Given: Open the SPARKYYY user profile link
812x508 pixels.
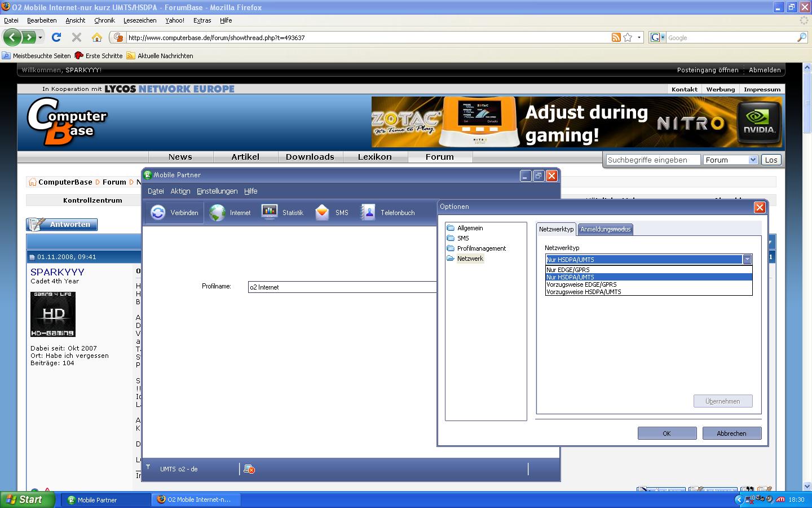Looking at the screenshot, I should point(58,272).
